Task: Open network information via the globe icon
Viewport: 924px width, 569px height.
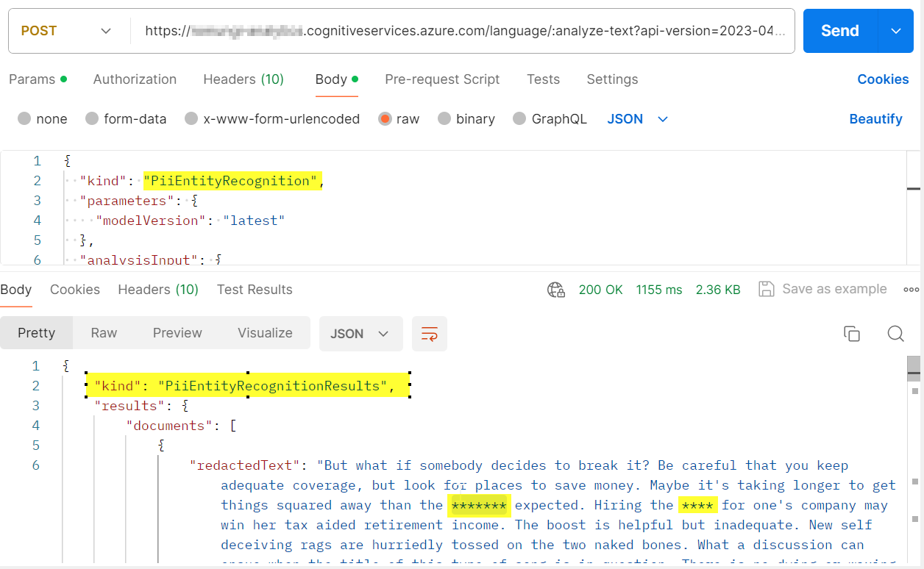Action: click(x=556, y=290)
